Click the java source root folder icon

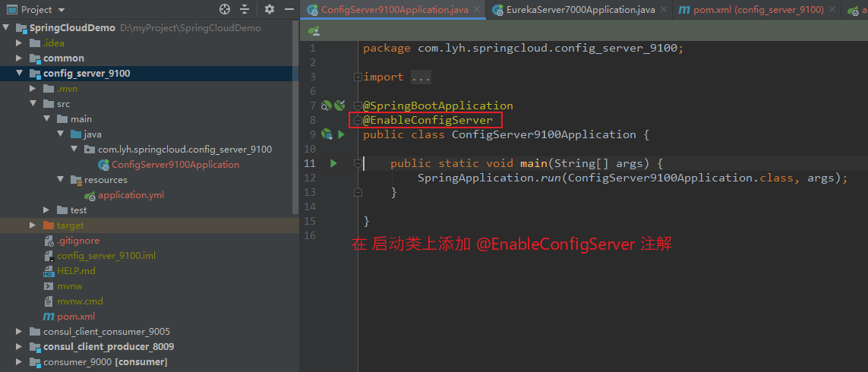76,134
